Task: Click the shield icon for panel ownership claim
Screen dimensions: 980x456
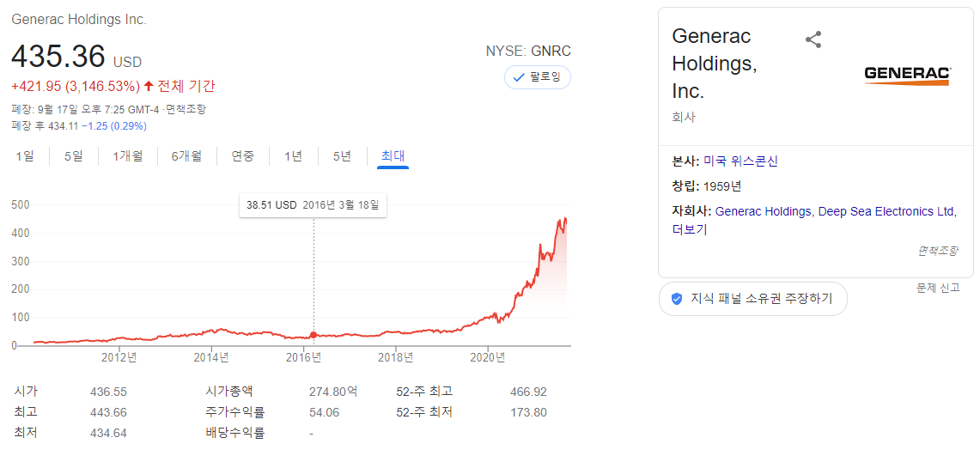Action: coord(676,299)
